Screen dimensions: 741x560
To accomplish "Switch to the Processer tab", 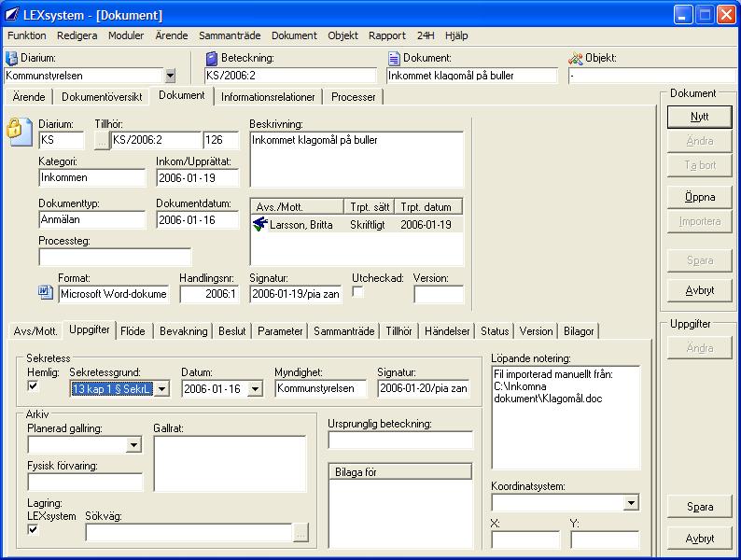I will point(354,97).
